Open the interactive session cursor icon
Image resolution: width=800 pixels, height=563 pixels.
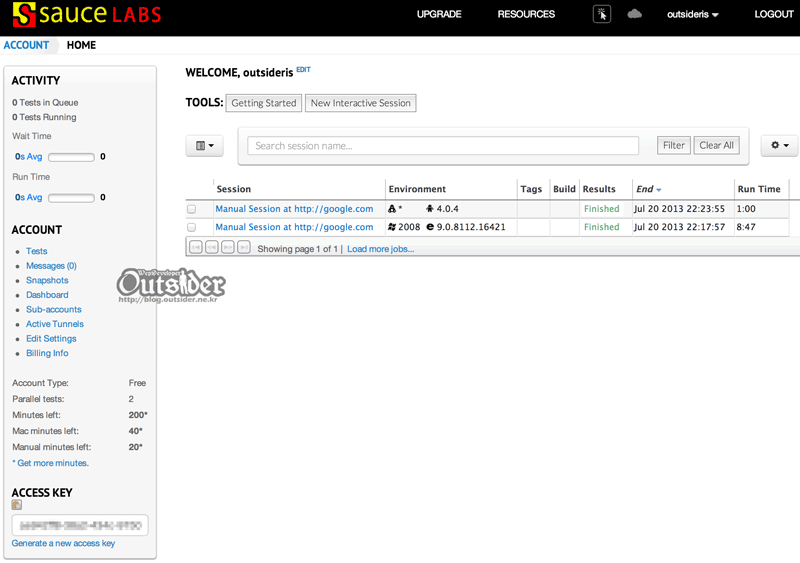coord(602,14)
